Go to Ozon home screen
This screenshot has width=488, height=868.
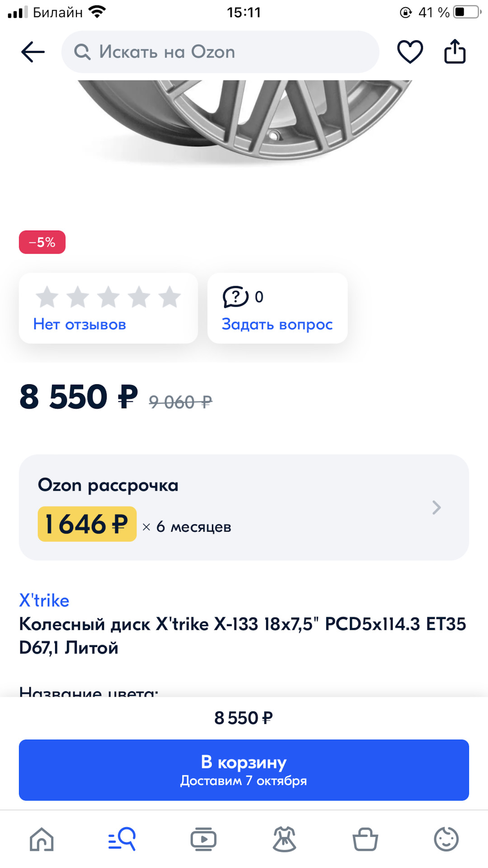42,840
